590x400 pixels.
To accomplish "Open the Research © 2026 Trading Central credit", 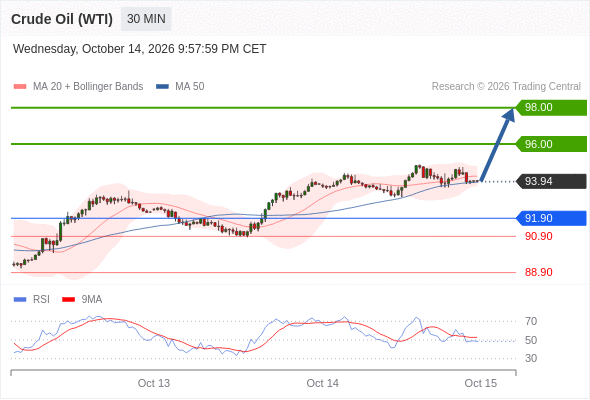I will 506,87.
